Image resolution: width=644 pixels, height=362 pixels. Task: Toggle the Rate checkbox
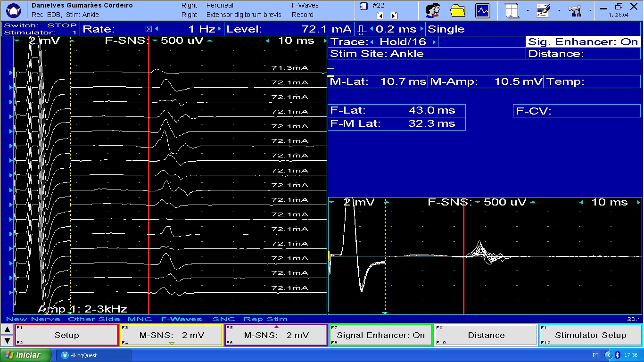149,29
